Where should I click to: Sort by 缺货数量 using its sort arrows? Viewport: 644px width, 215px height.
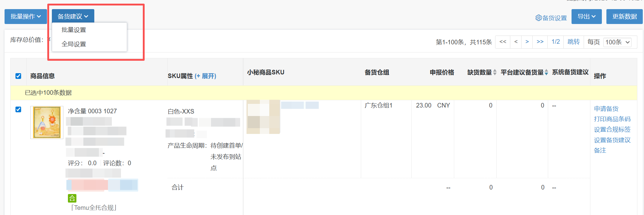coord(495,73)
